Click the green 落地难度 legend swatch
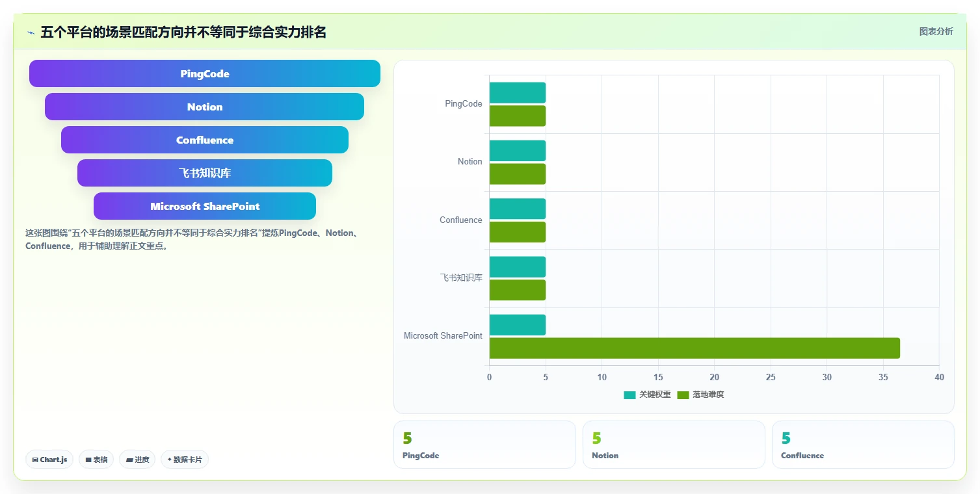 683,395
